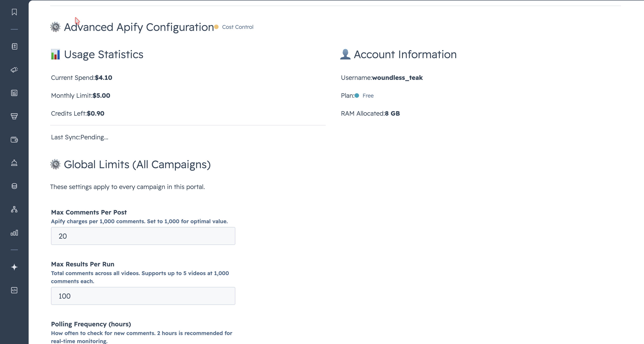Click the gear icon beside Advanced Apify Configuration
This screenshot has width=644, height=344.
pyautogui.click(x=55, y=27)
